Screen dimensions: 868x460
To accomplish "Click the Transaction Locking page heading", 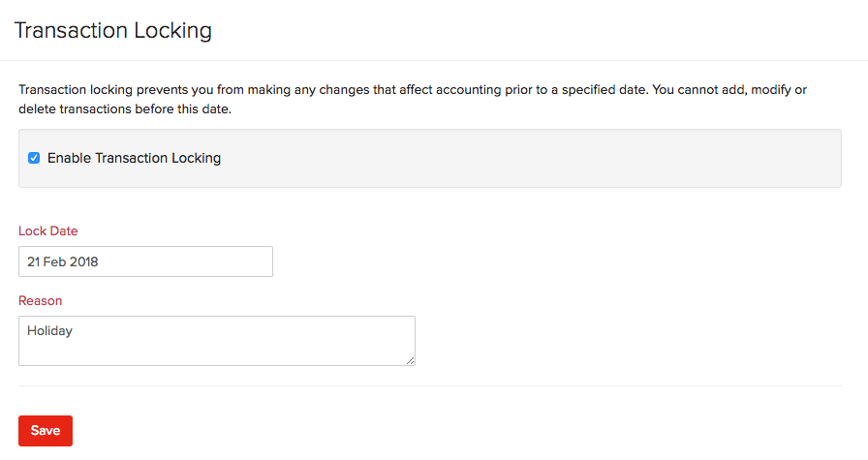I will (113, 30).
